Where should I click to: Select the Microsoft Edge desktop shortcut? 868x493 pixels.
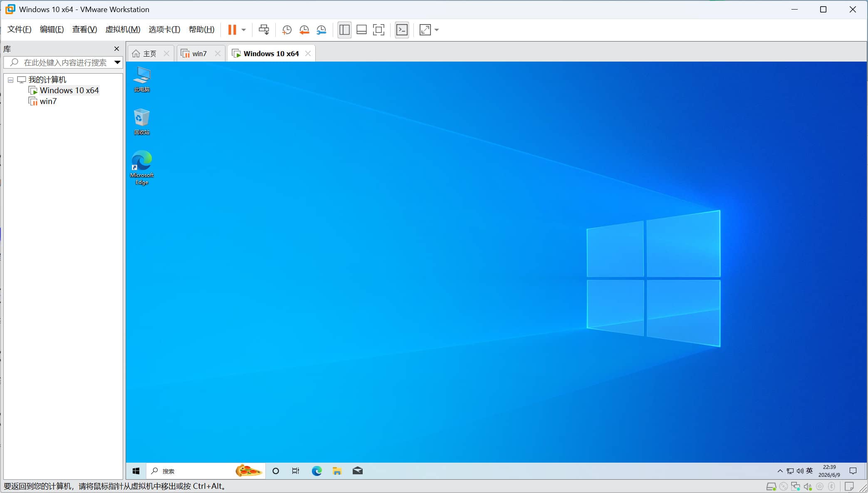coord(142,168)
